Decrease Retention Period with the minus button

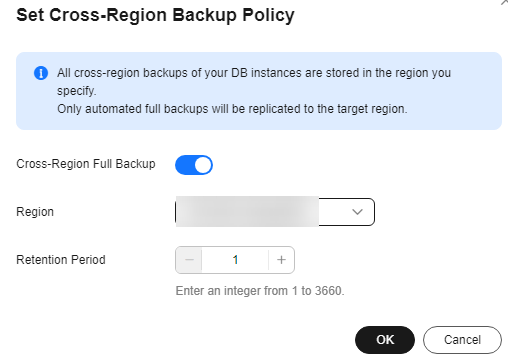(189, 260)
